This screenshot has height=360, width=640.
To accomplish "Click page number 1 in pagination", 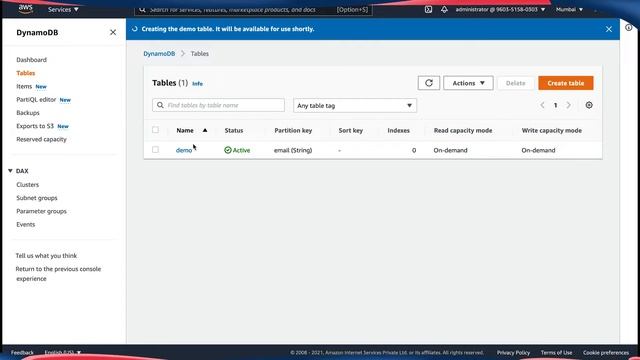I will pos(556,105).
